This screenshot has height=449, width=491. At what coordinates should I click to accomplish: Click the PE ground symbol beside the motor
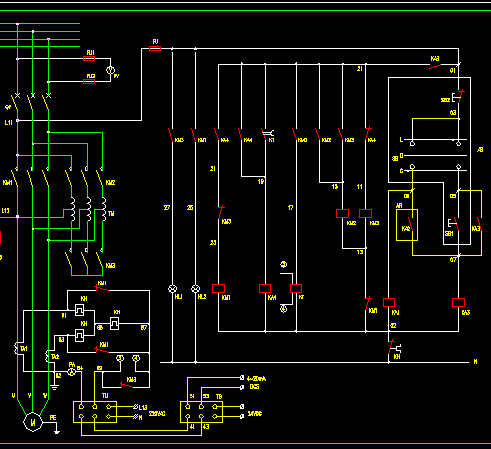[x=57, y=432]
